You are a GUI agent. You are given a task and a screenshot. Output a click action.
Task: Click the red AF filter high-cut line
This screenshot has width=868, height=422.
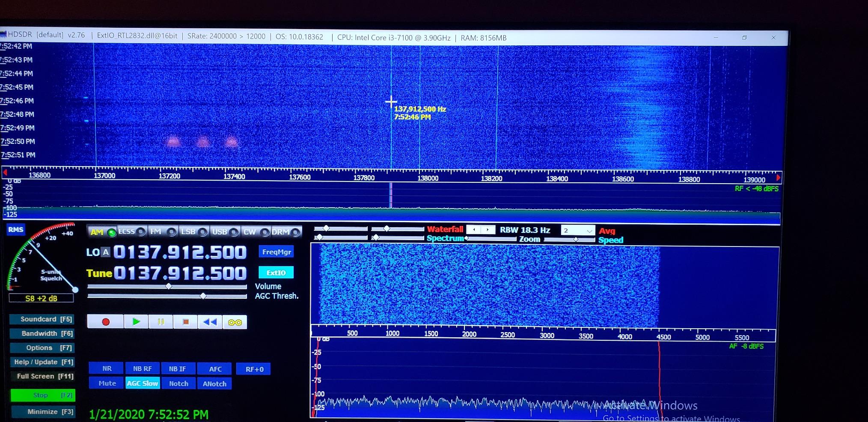pyautogui.click(x=660, y=379)
